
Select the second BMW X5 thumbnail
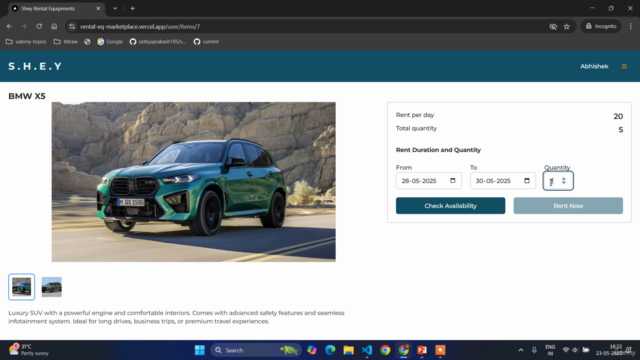pos(51,287)
